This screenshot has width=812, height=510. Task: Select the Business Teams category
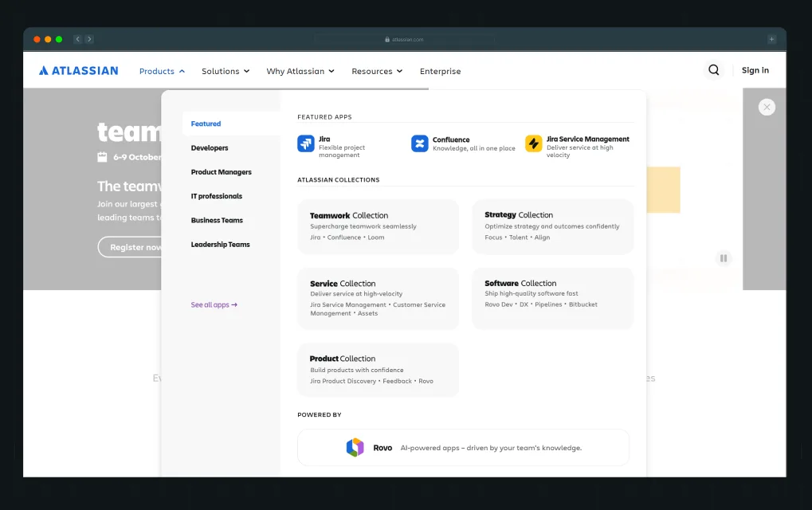(217, 220)
